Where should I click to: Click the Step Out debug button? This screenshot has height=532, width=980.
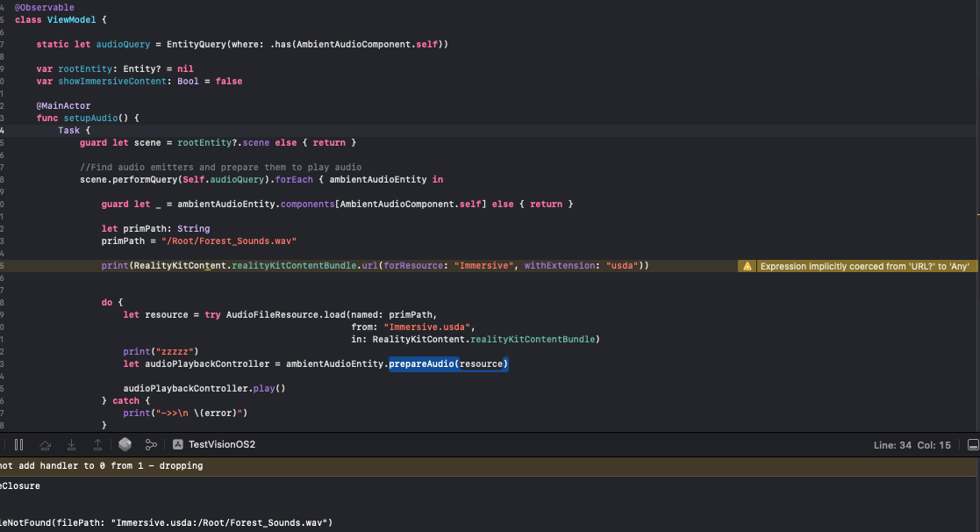tap(98, 444)
